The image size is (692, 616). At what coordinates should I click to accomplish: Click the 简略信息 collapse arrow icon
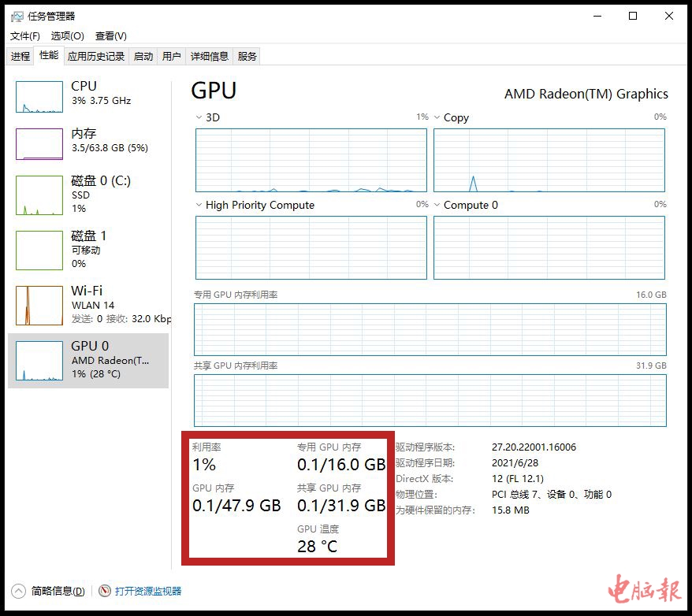click(18, 591)
